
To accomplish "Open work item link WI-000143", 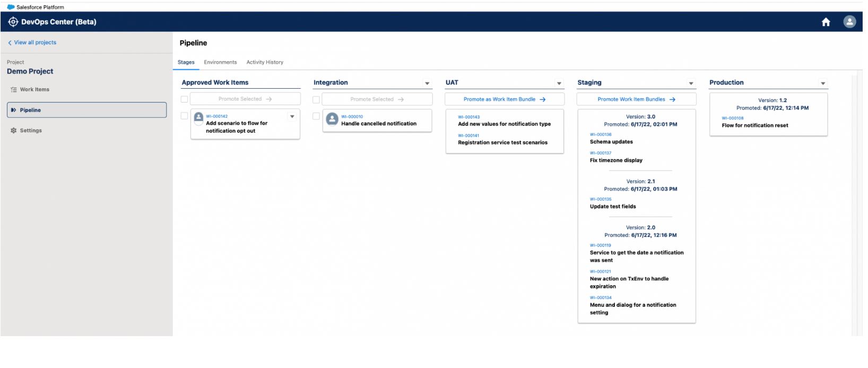I will point(468,117).
